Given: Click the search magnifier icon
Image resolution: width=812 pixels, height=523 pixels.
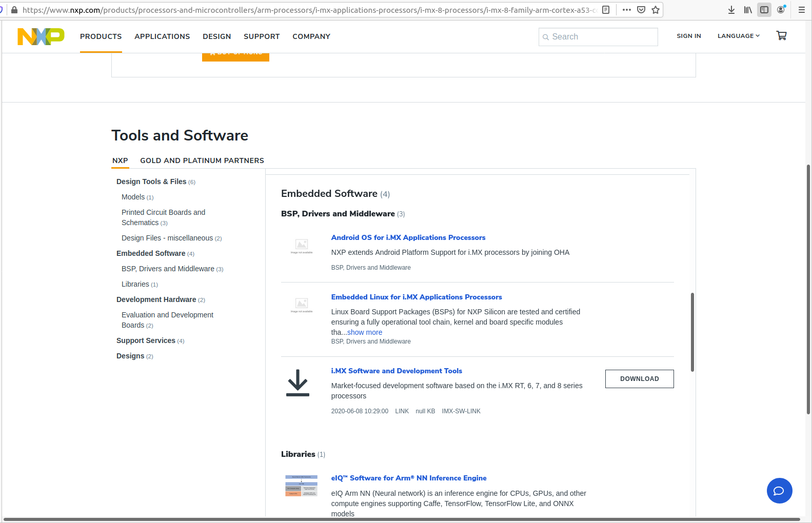Looking at the screenshot, I should (x=546, y=37).
